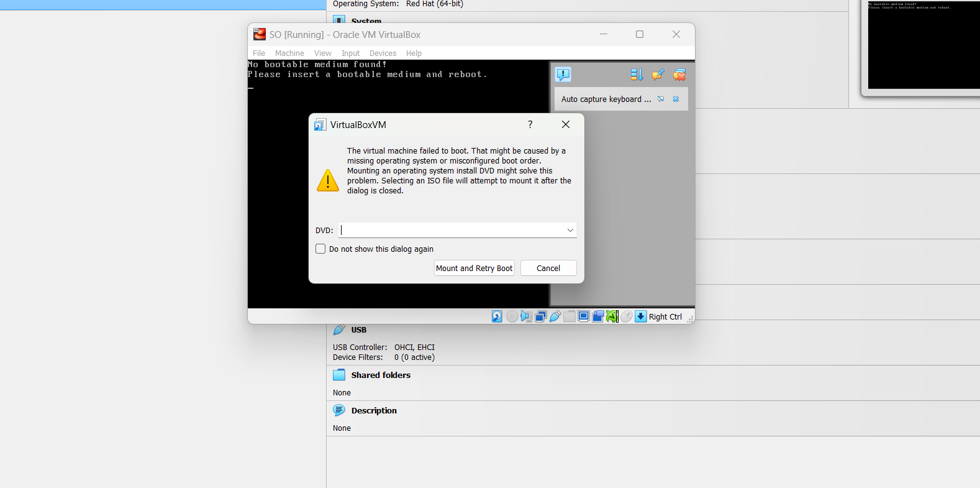Click the help question mark on VirtualBoxVM dialog

click(x=530, y=124)
